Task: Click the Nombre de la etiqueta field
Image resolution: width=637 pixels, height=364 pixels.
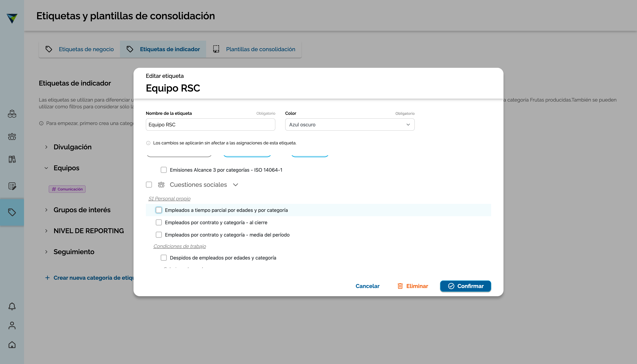Action: pyautogui.click(x=210, y=125)
